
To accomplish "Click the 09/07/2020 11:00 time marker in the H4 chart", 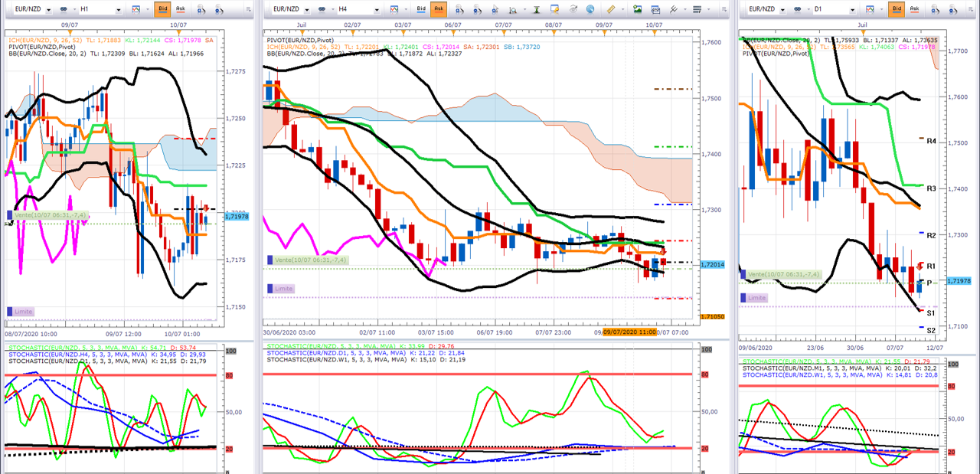I will pos(630,332).
